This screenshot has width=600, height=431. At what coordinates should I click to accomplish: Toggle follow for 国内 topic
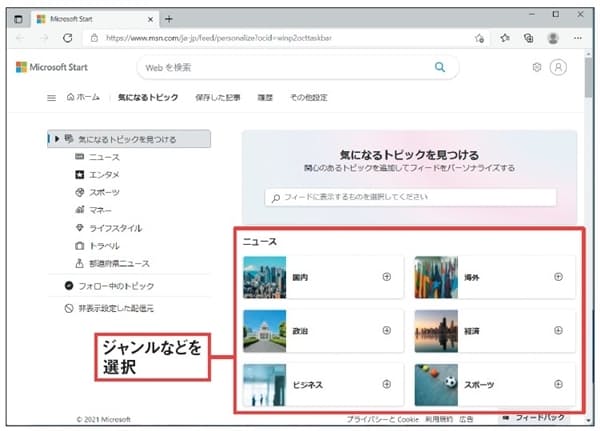click(x=386, y=277)
